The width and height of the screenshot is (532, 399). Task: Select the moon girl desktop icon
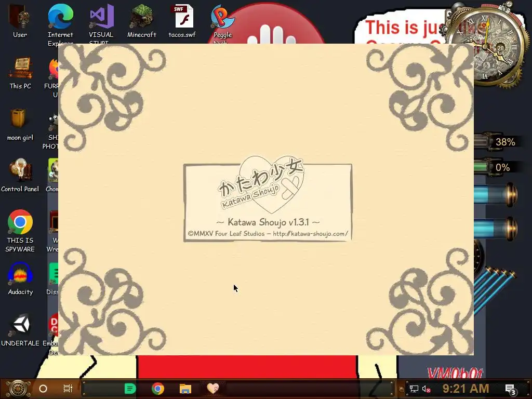click(20, 125)
